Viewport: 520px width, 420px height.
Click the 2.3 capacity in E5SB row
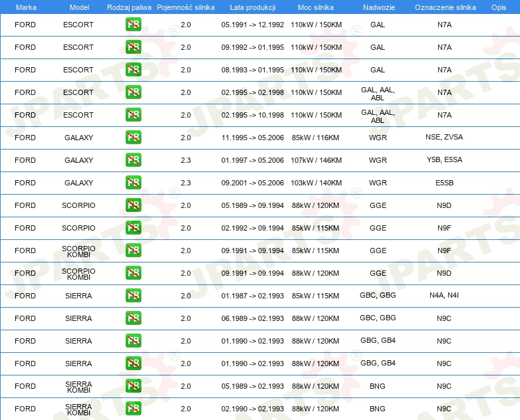[186, 182]
